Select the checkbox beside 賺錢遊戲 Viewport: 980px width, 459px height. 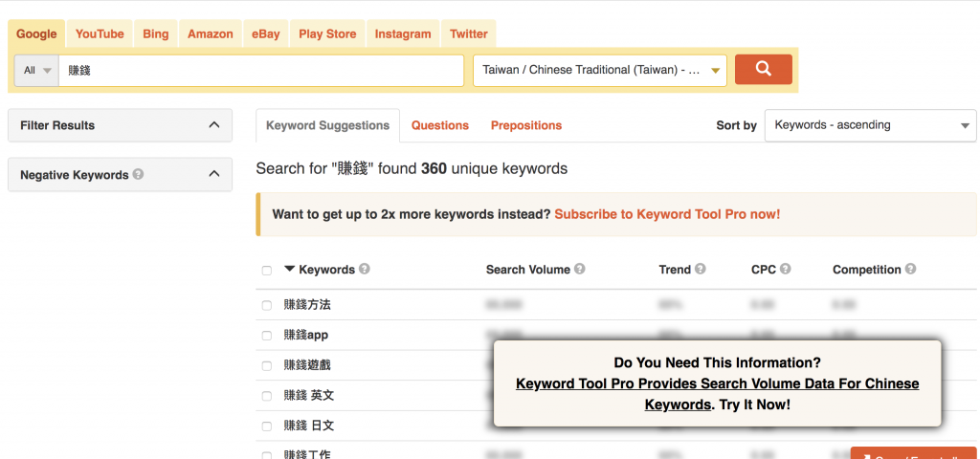[x=267, y=366]
